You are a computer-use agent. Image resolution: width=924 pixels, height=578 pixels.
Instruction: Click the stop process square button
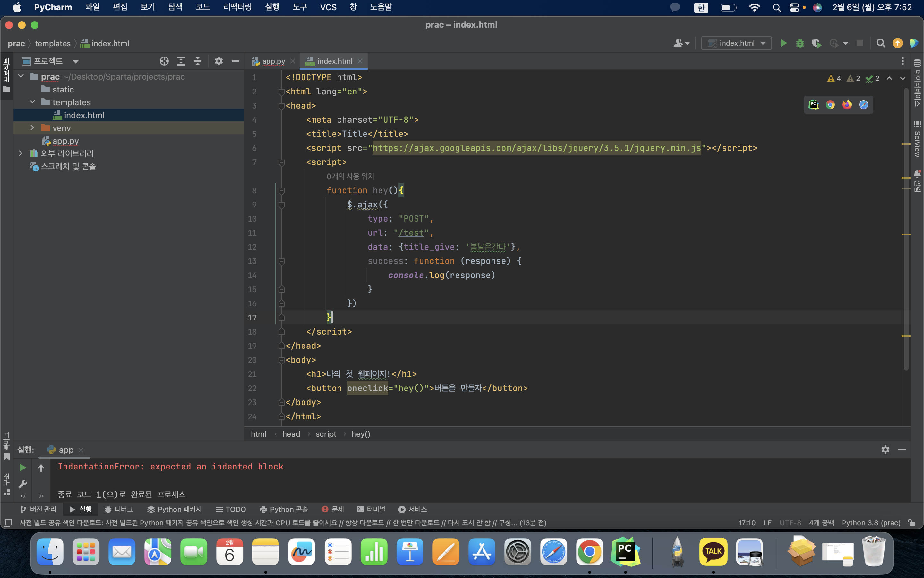(860, 43)
